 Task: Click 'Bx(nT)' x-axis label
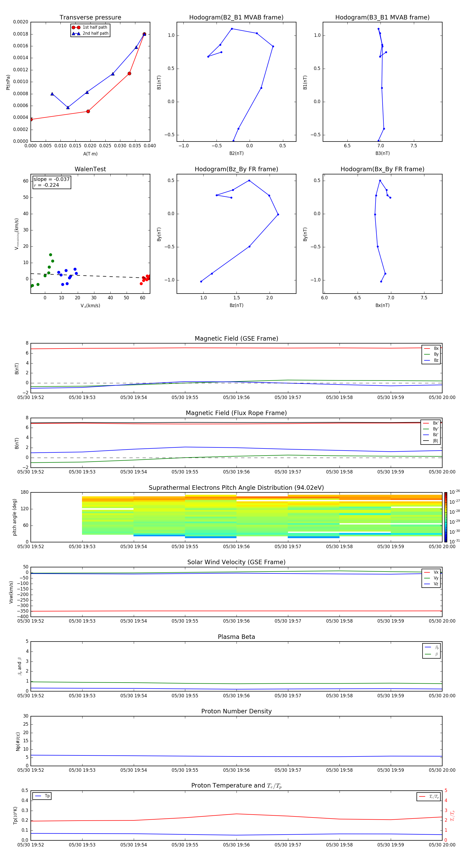point(382,305)
